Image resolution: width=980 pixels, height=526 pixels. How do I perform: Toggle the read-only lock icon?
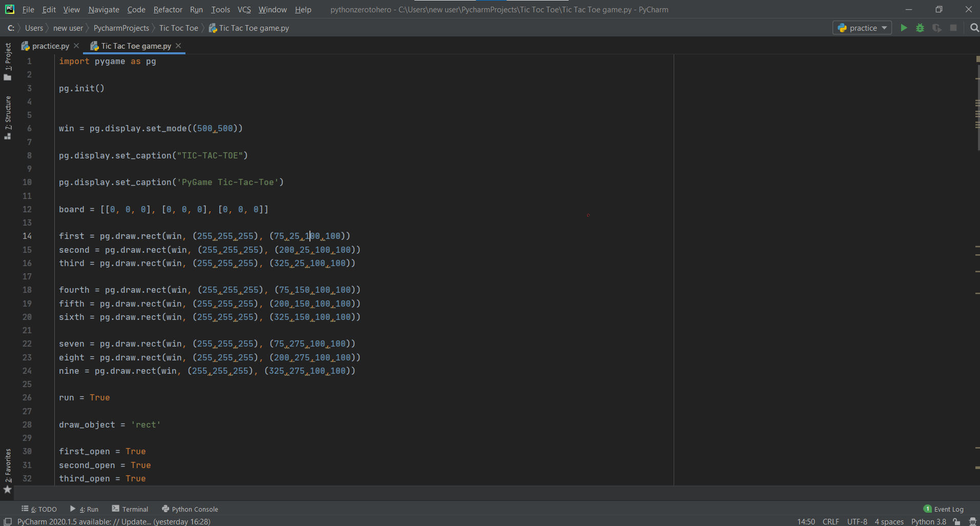tap(956, 521)
